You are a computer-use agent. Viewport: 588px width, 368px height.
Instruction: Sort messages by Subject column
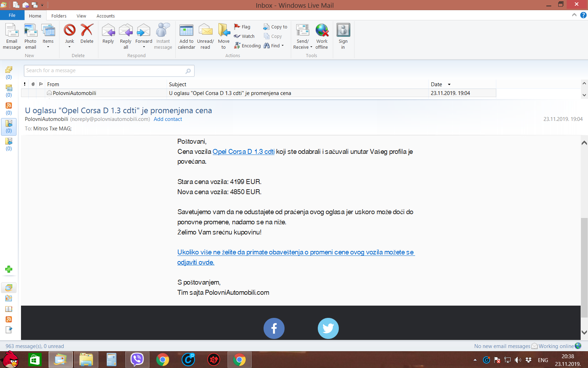coord(298,84)
